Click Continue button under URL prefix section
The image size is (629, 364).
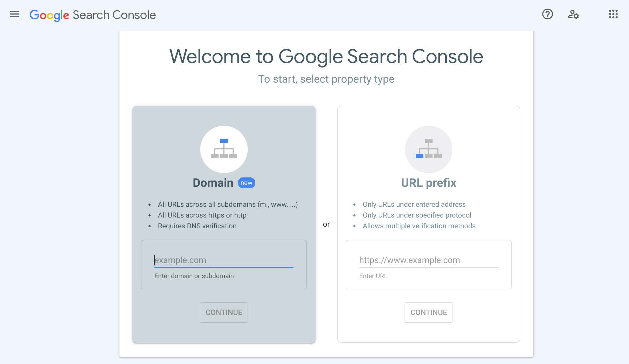click(x=428, y=312)
